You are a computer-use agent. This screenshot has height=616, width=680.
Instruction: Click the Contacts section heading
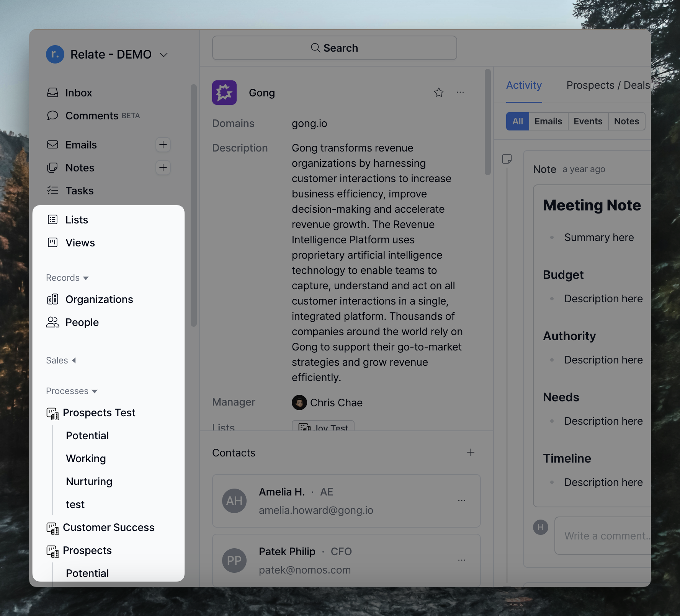tap(234, 453)
